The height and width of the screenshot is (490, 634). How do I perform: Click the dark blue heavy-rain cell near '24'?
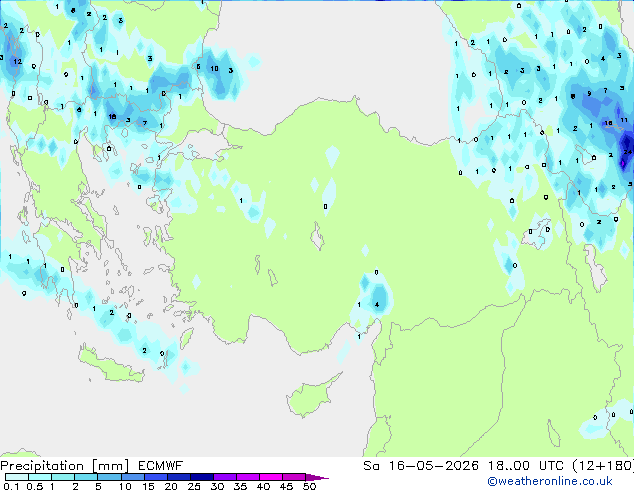626,142
